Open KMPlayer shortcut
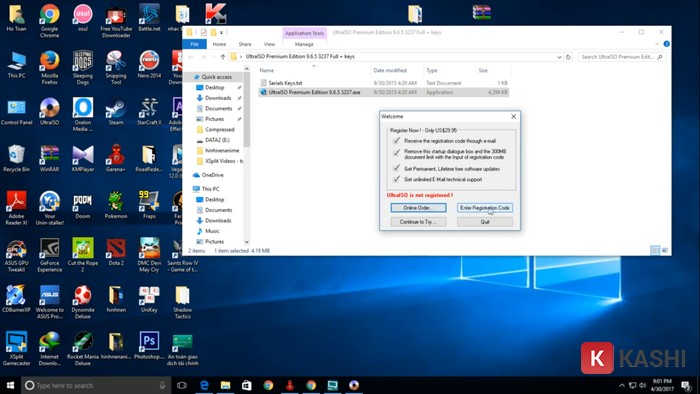Screen dimensions: 700x394 point(83,158)
